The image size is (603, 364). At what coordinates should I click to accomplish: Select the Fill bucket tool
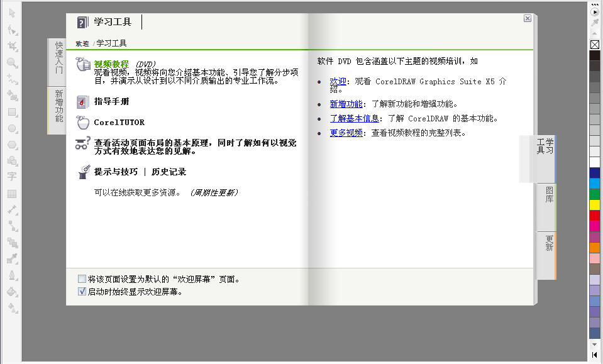[x=12, y=292]
